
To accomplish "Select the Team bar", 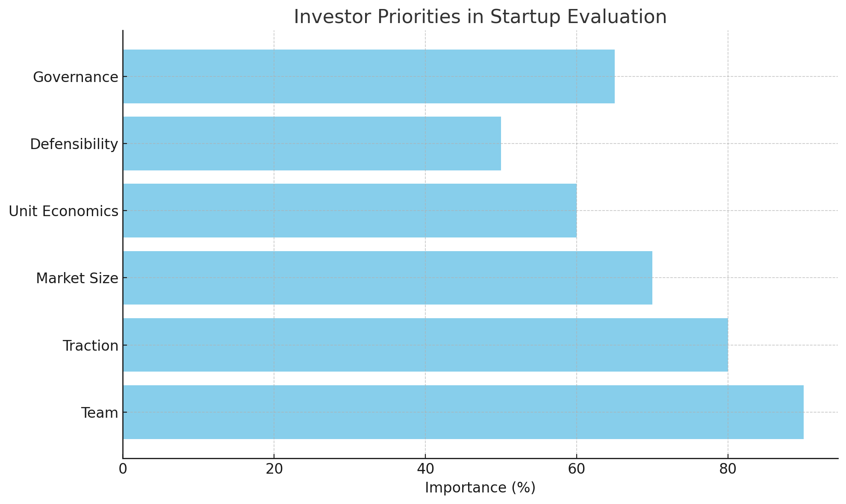I will click(463, 412).
